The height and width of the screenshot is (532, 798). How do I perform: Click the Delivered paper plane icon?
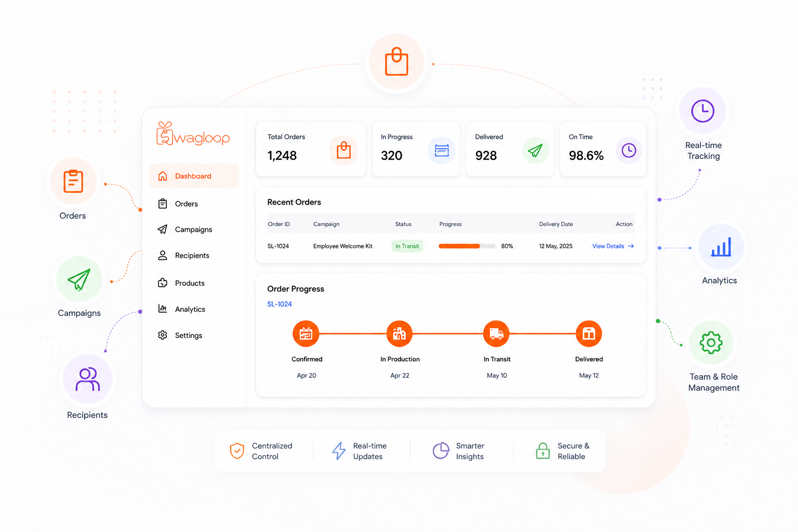tap(535, 150)
